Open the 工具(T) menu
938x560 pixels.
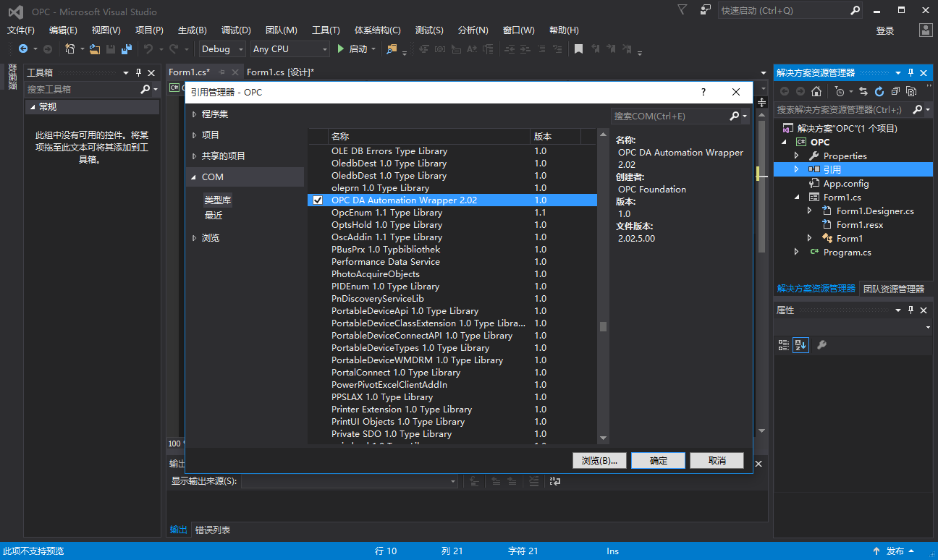(x=326, y=30)
